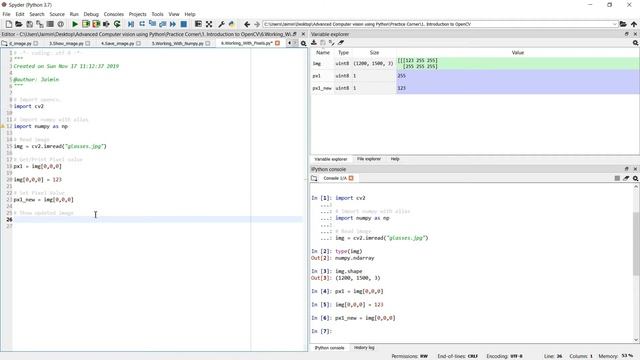Toggle fullscreen mode icon

209,24
